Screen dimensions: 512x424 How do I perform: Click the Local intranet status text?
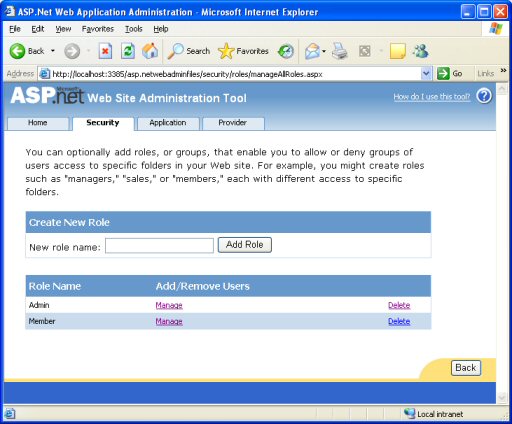coord(440,414)
